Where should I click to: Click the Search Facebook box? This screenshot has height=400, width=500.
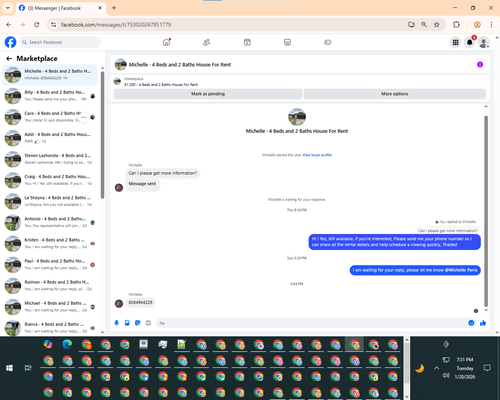click(60, 42)
